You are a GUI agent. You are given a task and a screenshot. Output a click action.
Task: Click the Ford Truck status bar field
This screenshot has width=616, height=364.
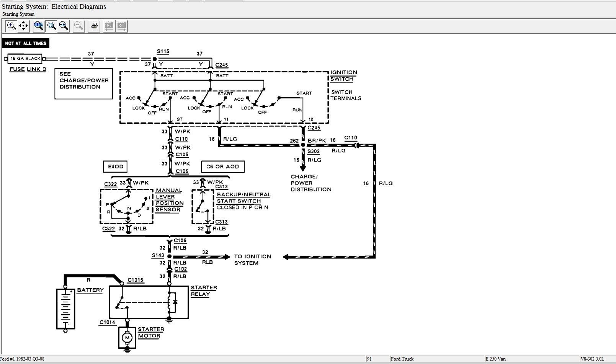coord(402,359)
